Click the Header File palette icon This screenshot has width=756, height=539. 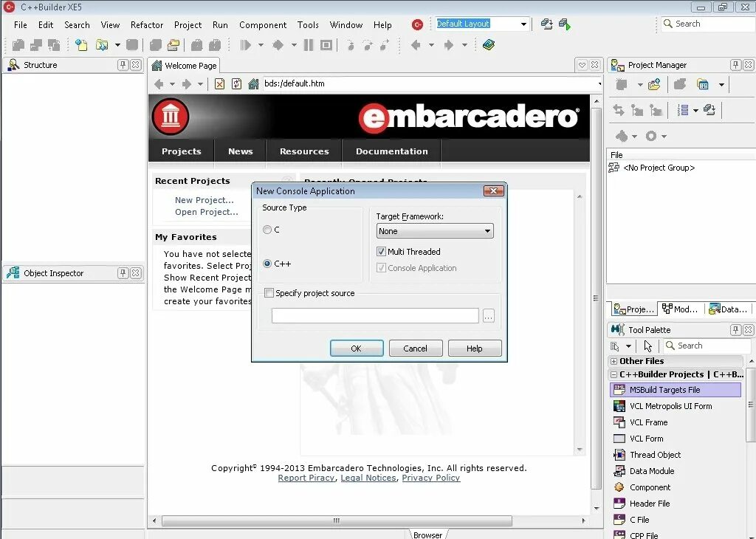point(619,504)
